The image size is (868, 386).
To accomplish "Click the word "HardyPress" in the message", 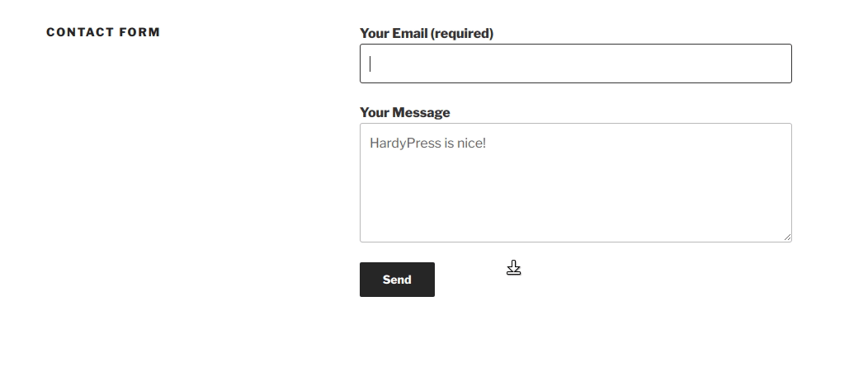I will coord(404,144).
